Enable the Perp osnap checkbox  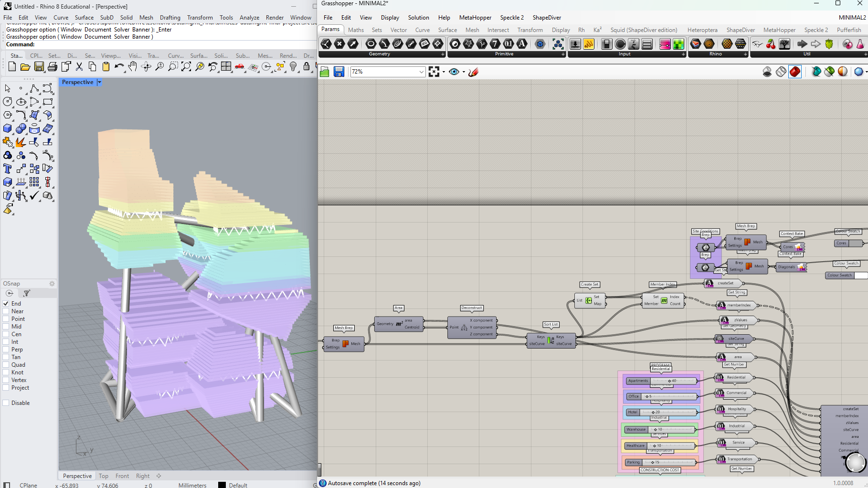[6, 350]
